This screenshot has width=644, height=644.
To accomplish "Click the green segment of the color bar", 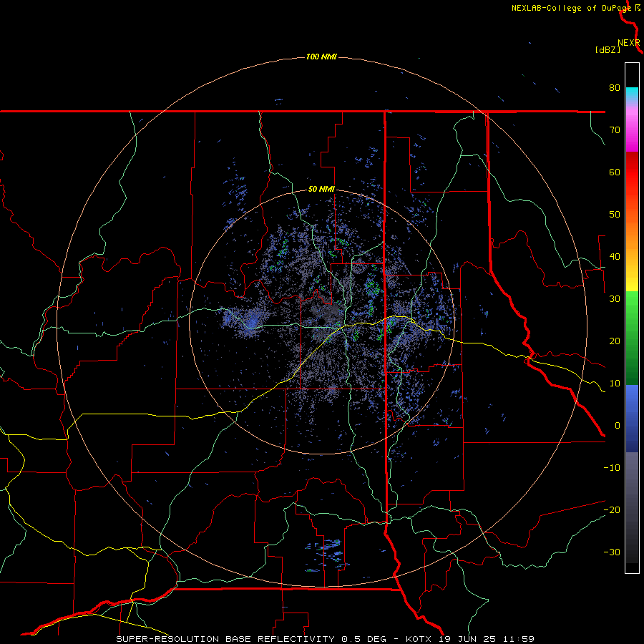I will click(x=632, y=338).
